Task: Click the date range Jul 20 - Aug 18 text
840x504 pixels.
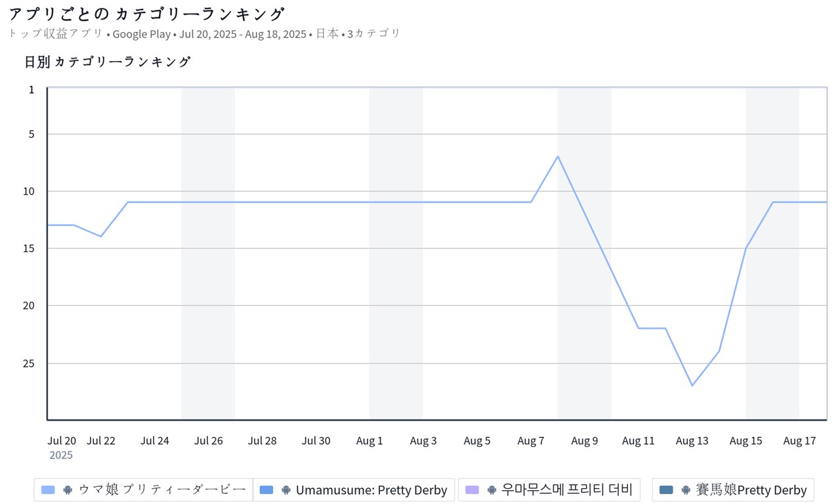Action: (x=242, y=34)
